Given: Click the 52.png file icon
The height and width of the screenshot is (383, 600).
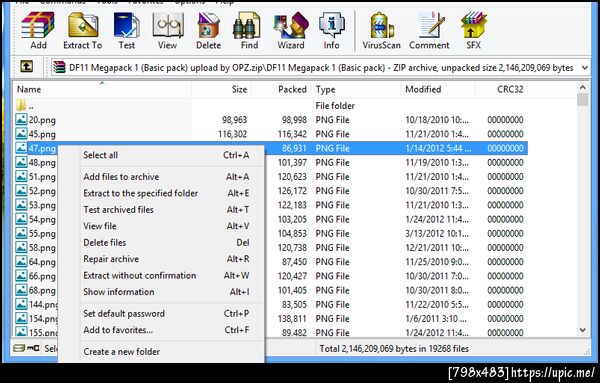Looking at the screenshot, I should pyautogui.click(x=21, y=190).
